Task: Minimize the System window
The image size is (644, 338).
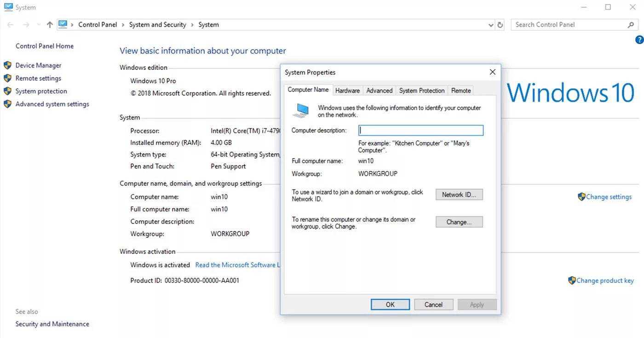Action: [584, 7]
